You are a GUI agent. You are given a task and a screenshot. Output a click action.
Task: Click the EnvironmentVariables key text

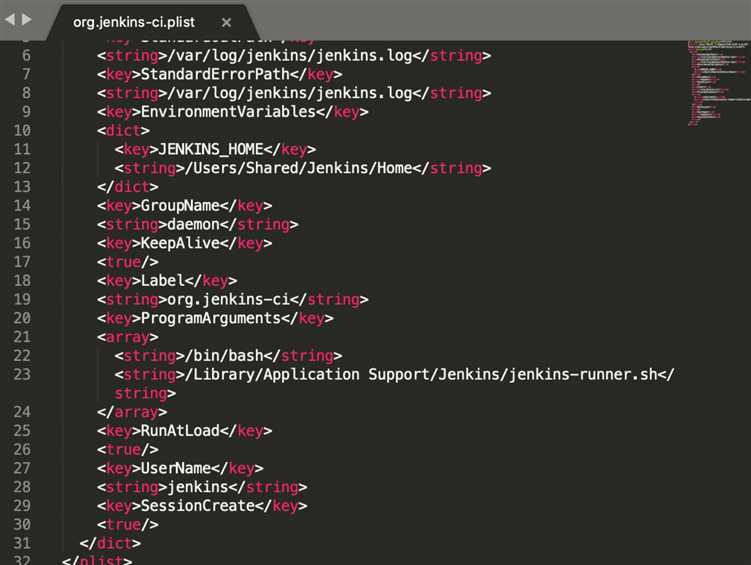pos(228,112)
